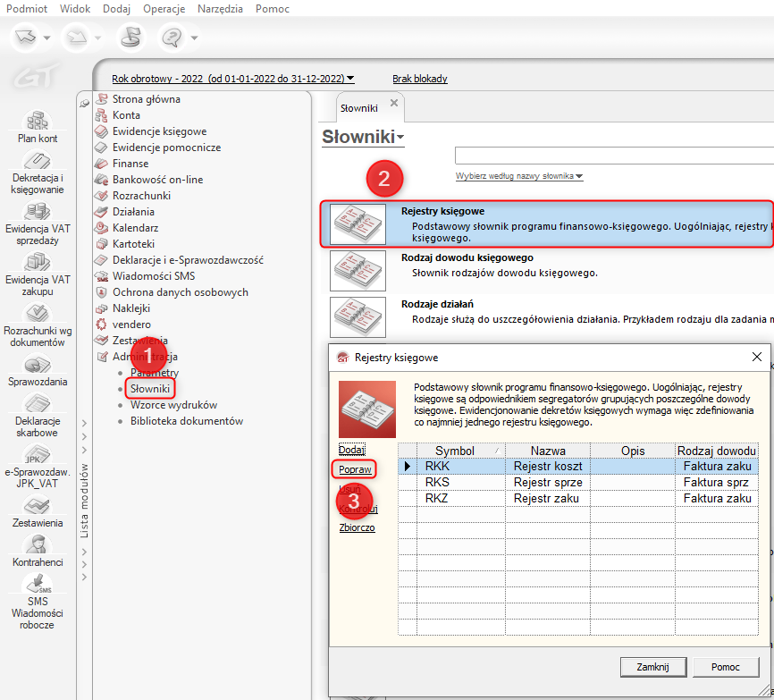Image resolution: width=774 pixels, height=700 pixels.
Task: Click the Rodzaje działań book thumbnail
Action: (x=358, y=317)
